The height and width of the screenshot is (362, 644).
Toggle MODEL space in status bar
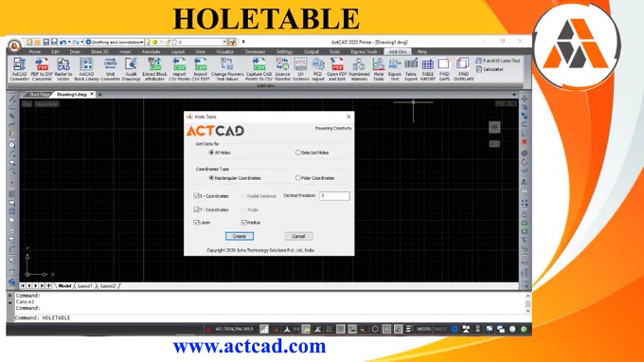coord(424,329)
